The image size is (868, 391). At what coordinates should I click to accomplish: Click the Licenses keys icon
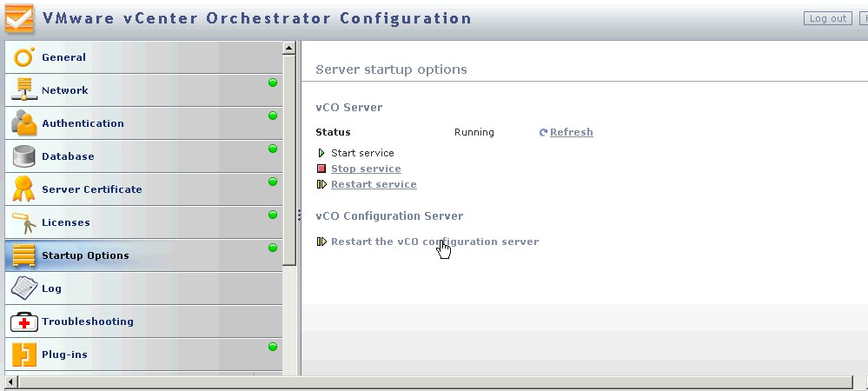point(23,222)
